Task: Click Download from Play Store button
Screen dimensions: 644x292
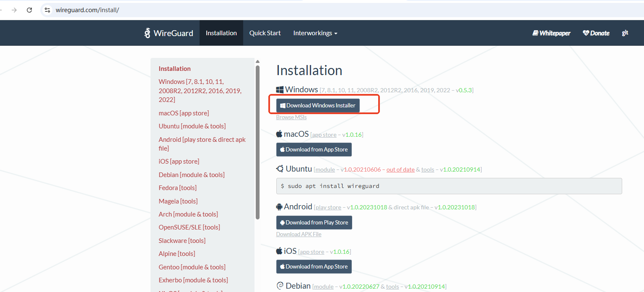Action: click(314, 222)
